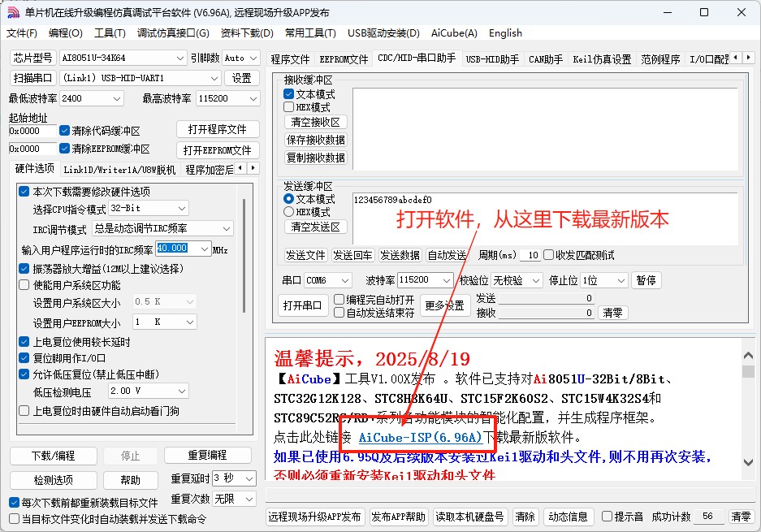The width and height of the screenshot is (761, 532).
Task: Open USB驱动安装(D) menu
Action: [383, 33]
